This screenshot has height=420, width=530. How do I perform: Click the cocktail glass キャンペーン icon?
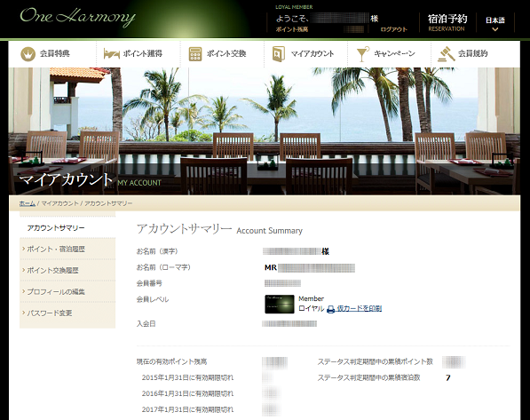(363, 54)
